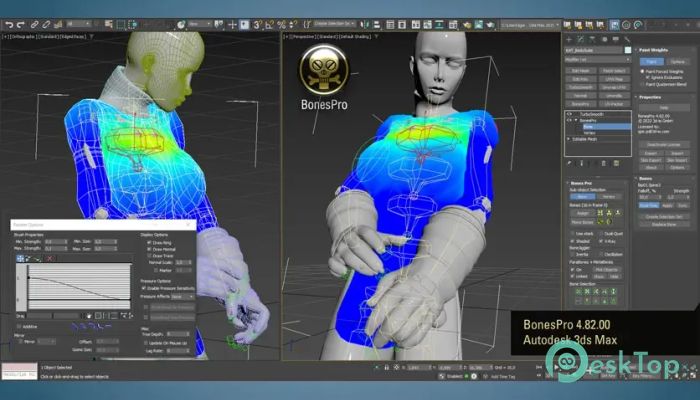Toggle the Angle Snap icon
Viewport: 700px width, 400px height.
point(269,25)
